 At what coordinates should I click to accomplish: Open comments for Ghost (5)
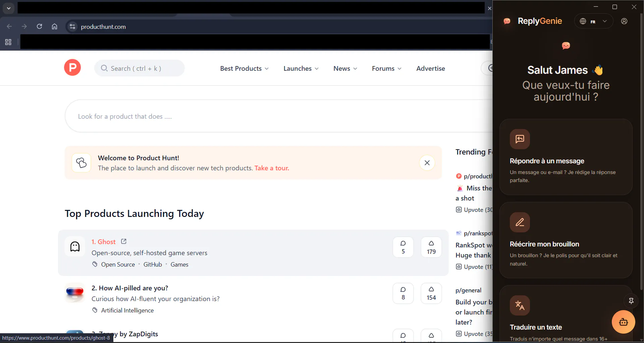(403, 247)
